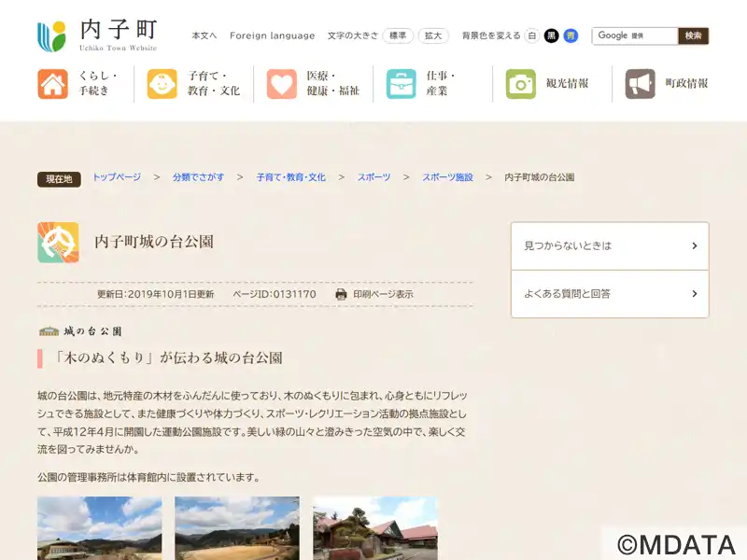
Task: Switch background color to blue
Action: click(571, 35)
